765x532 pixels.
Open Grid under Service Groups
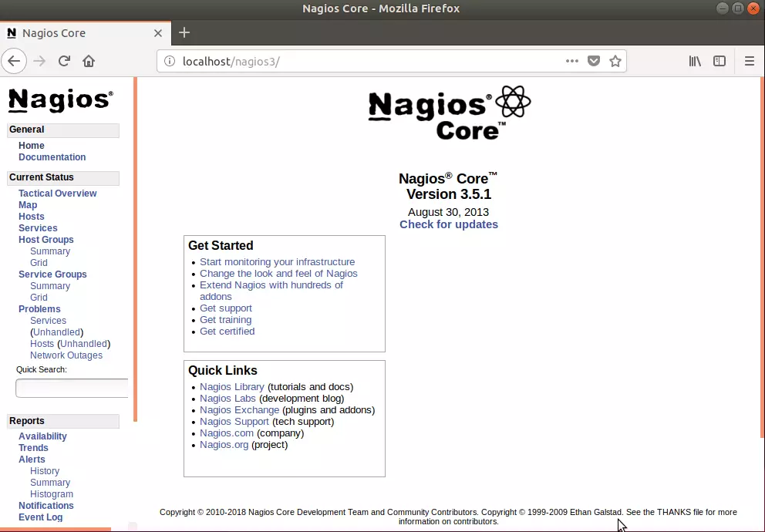pyautogui.click(x=39, y=298)
